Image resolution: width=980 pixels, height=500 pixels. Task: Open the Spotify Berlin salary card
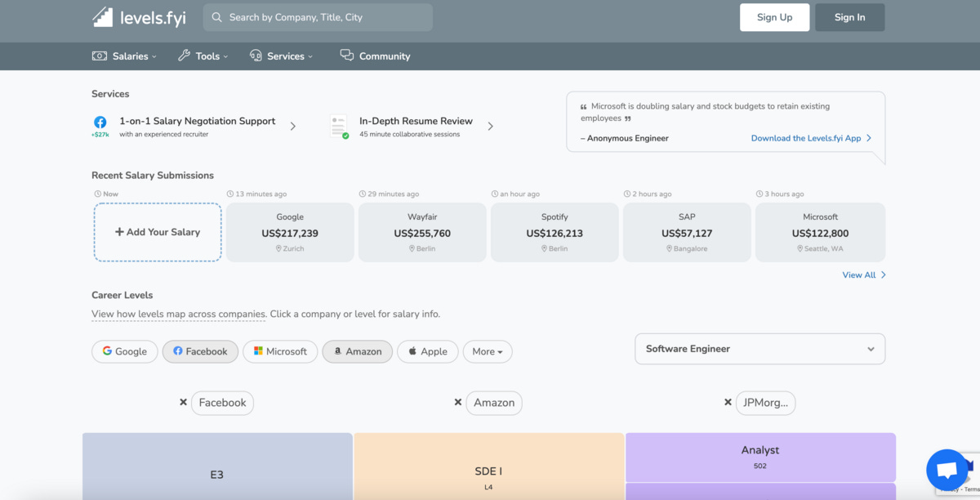coord(555,232)
